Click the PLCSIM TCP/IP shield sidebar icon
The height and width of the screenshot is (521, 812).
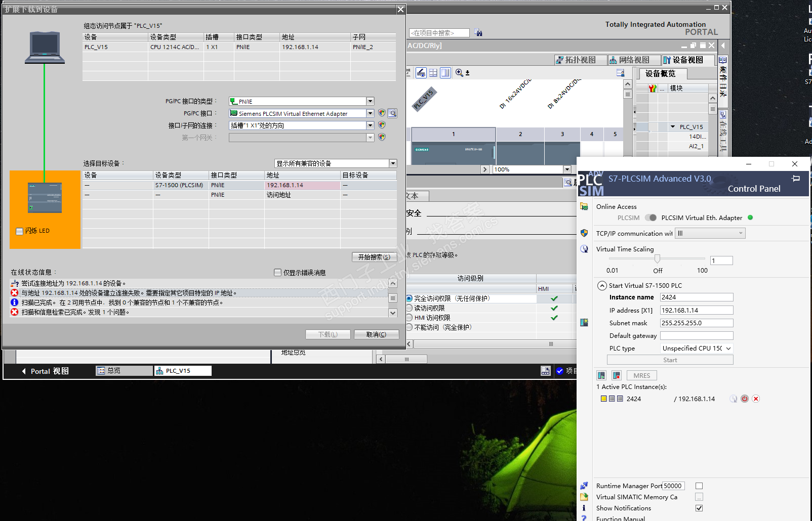(584, 233)
